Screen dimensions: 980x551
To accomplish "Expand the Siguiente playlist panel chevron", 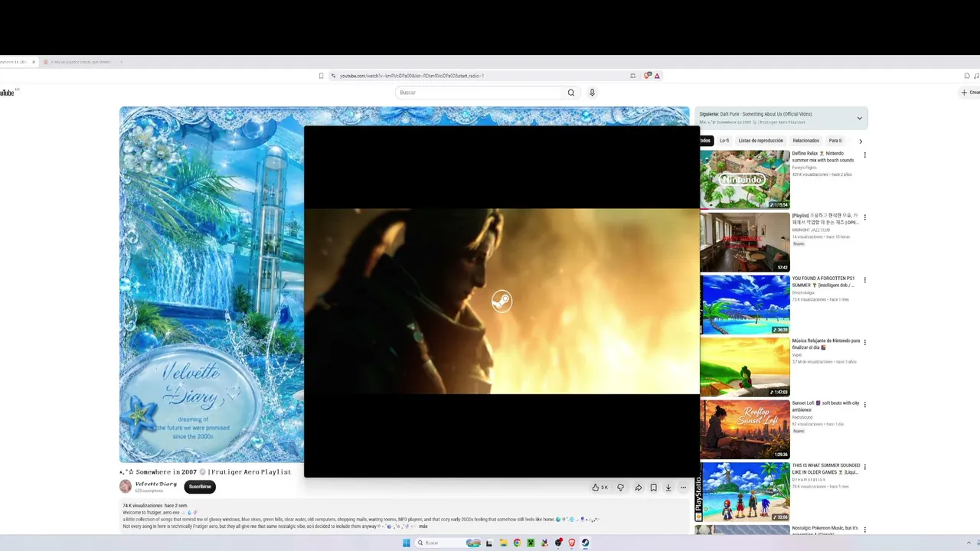I will [x=859, y=119].
